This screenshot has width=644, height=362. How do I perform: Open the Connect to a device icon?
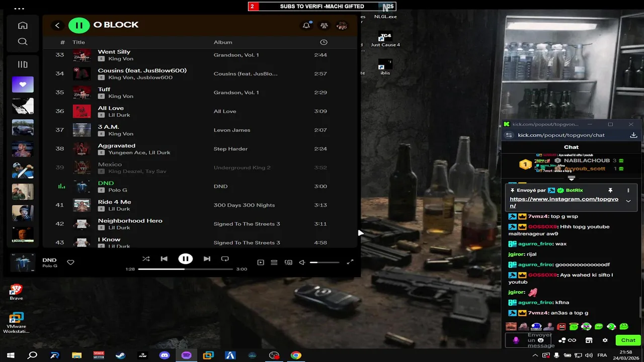point(288,262)
